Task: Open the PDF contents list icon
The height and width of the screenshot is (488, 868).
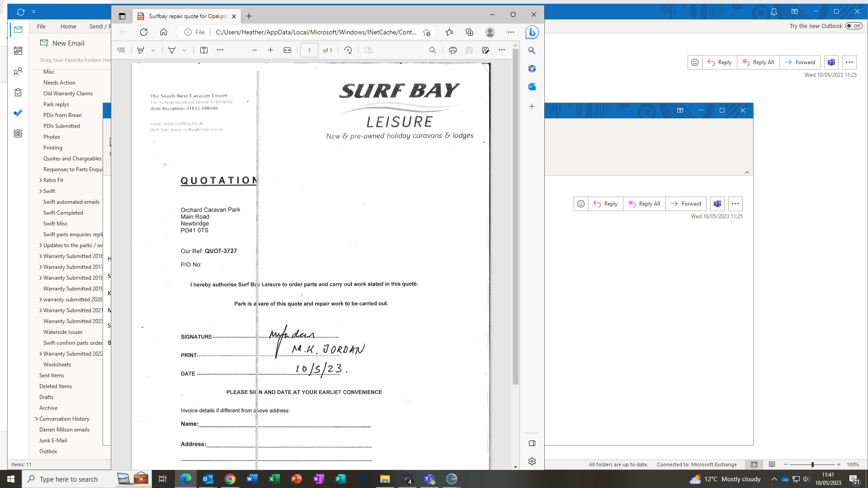Action: tap(121, 50)
